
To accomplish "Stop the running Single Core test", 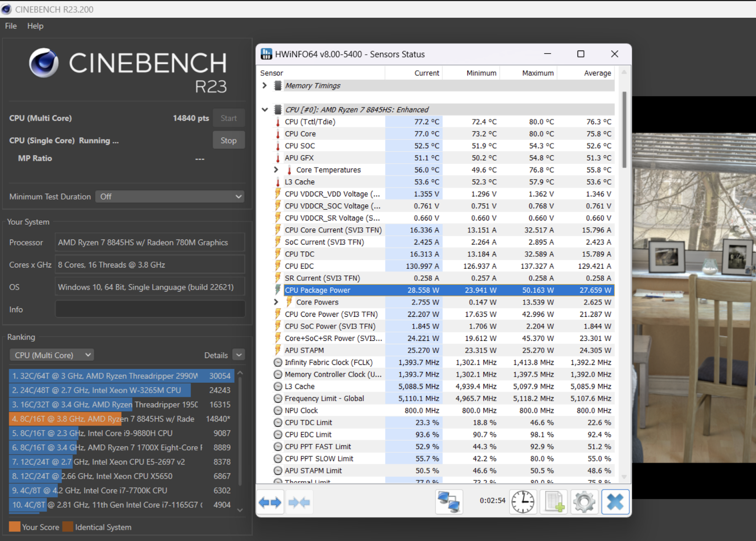I will (x=229, y=140).
